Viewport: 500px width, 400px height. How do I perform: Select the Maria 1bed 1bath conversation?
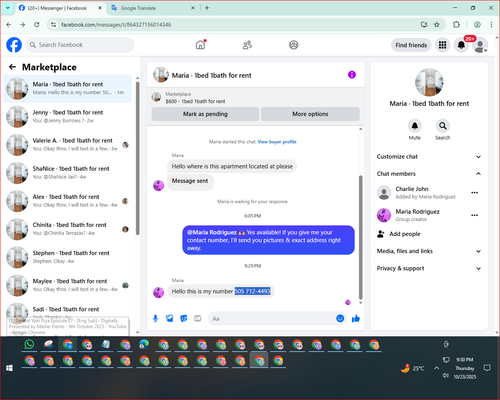(x=67, y=88)
